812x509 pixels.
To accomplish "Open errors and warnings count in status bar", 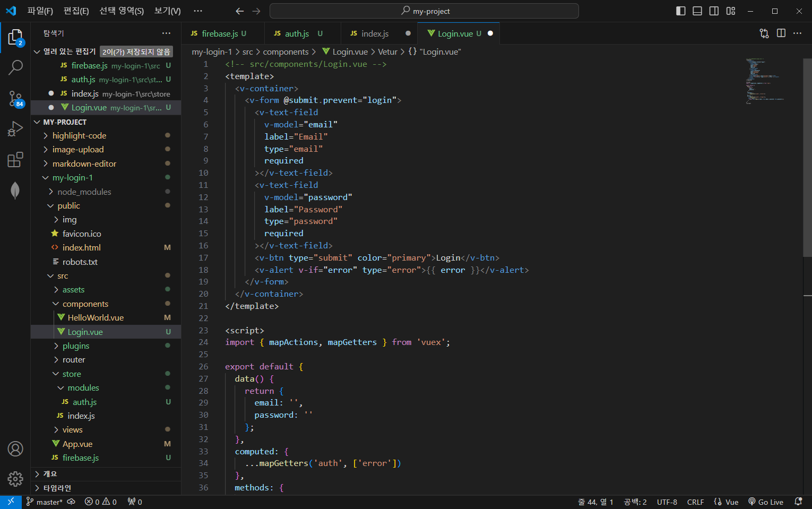I will click(x=101, y=502).
